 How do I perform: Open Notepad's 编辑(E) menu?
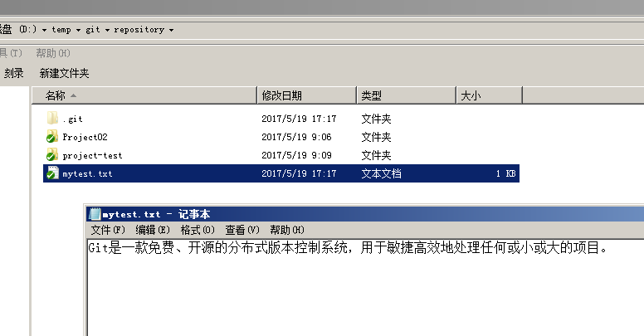click(x=153, y=230)
